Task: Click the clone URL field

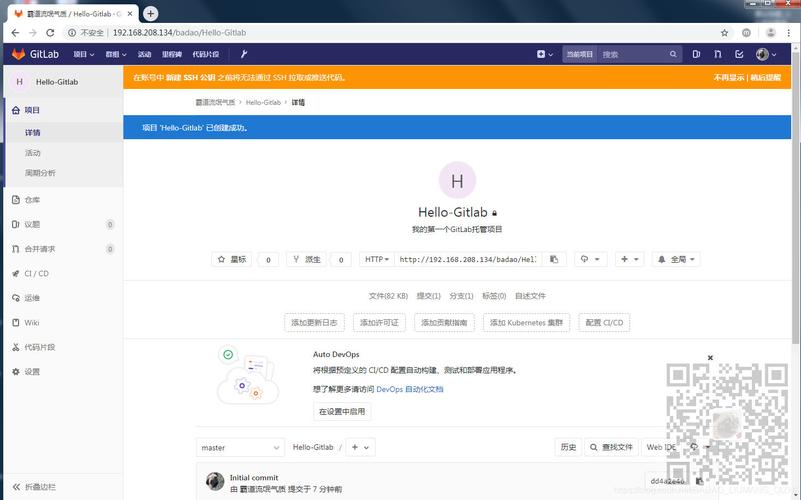Action: tap(467, 259)
